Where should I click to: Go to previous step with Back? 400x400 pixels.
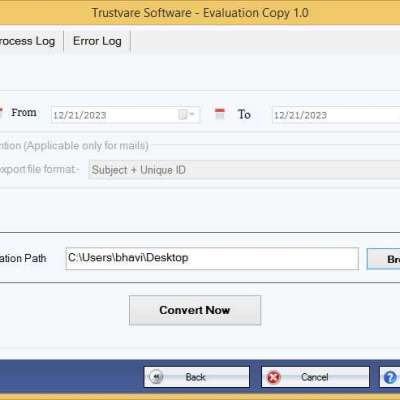tap(197, 377)
